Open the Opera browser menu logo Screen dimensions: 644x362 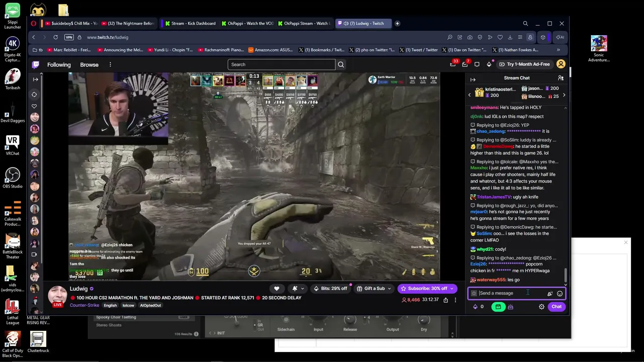pyautogui.click(x=34, y=23)
